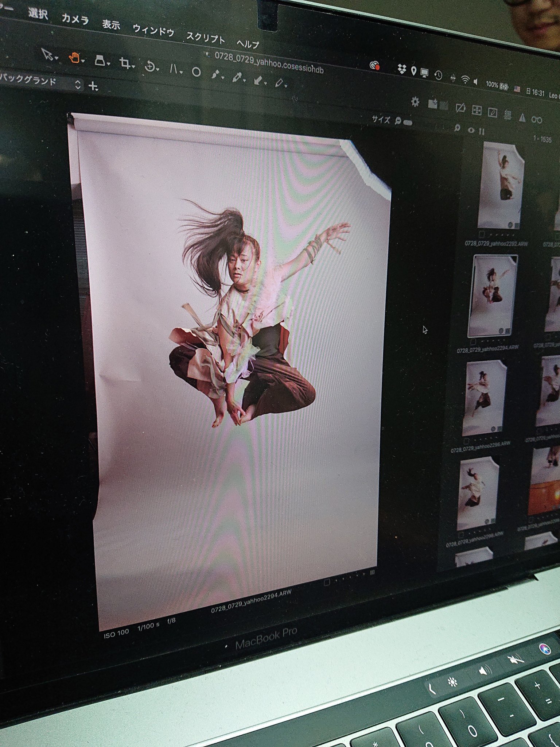The image size is (560, 747).
Task: Open the ヘルプ menu
Action: pos(248,44)
